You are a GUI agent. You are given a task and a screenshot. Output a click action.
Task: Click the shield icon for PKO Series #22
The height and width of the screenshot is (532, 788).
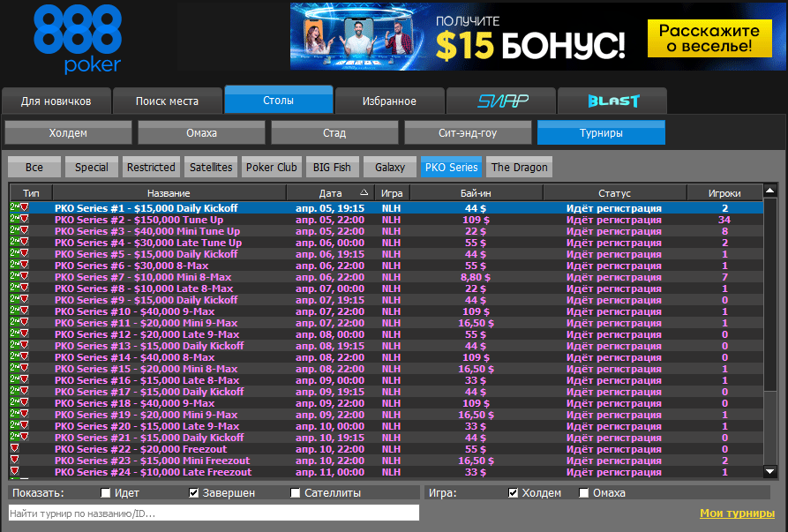click(14, 449)
